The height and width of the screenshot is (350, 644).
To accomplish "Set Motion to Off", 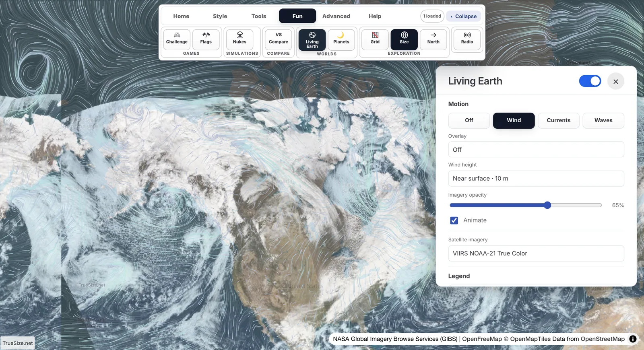I will tap(469, 120).
